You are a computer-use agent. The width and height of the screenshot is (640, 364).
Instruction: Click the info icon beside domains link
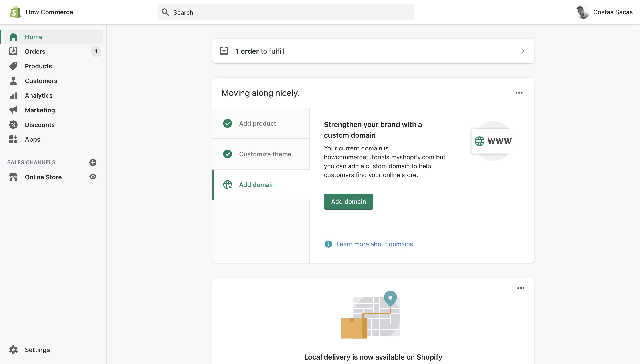(x=328, y=244)
